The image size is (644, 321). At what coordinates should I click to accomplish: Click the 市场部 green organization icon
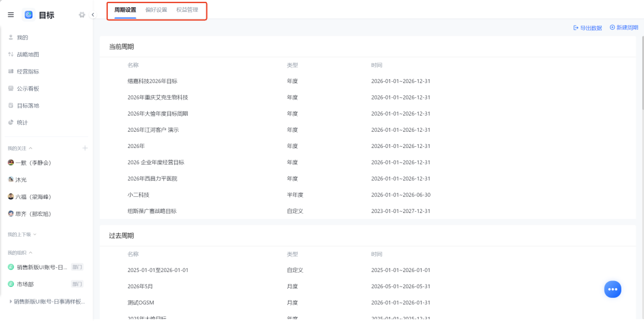11,284
